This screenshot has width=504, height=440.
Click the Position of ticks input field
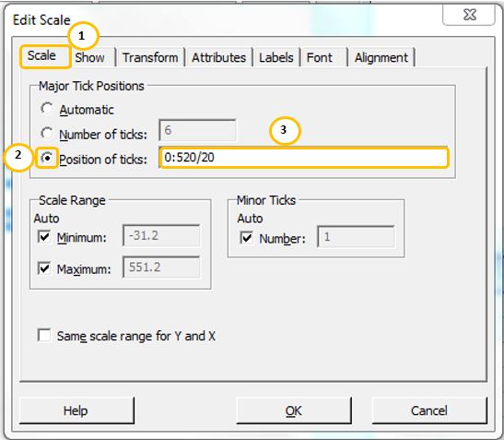pyautogui.click(x=304, y=158)
